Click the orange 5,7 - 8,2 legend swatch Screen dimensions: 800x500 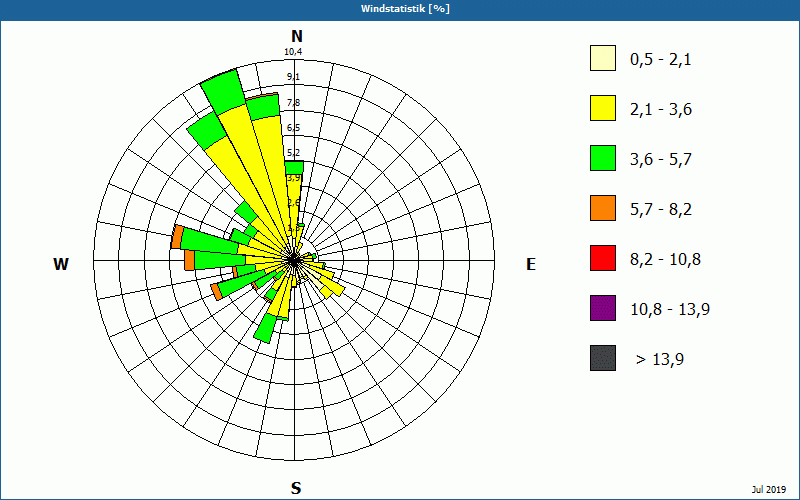point(603,208)
